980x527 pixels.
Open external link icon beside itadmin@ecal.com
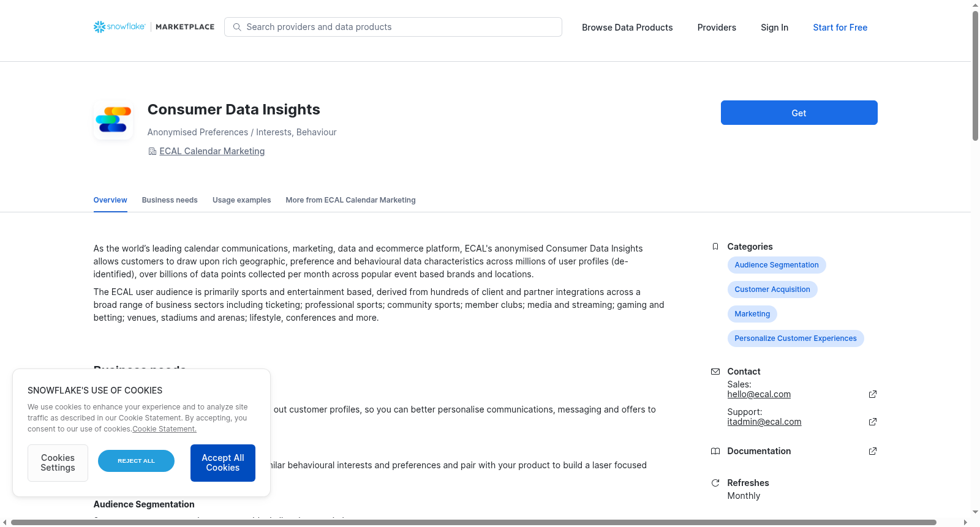click(873, 422)
